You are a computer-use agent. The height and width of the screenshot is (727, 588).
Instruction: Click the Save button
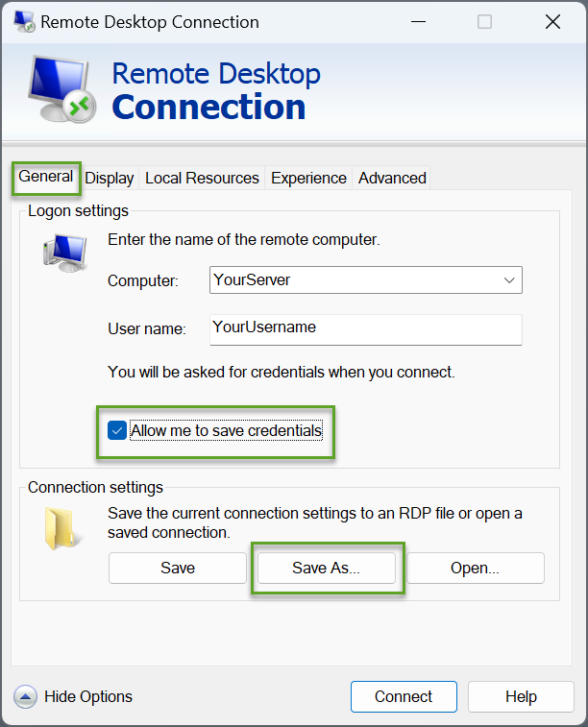click(x=178, y=568)
